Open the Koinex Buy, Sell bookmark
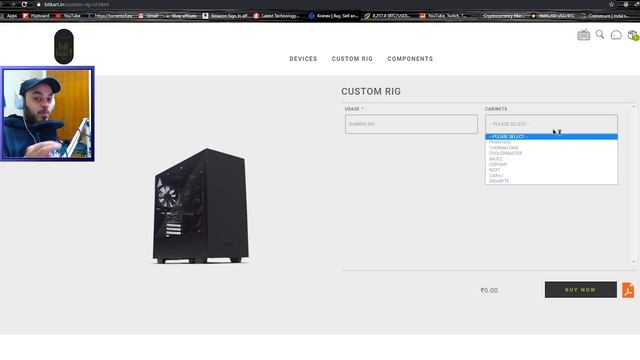This screenshot has height=360, width=640. [333, 16]
